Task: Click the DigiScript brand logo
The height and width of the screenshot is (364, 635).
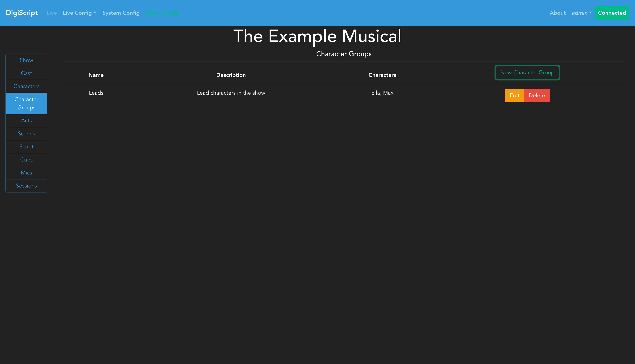Action: [x=22, y=13]
